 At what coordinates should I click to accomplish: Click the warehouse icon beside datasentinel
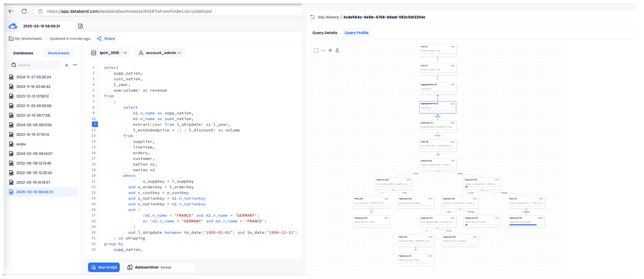[x=130, y=267]
